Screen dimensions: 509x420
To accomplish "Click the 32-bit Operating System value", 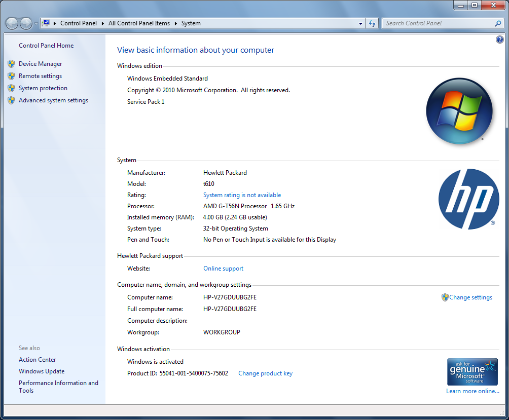I will click(x=235, y=228).
